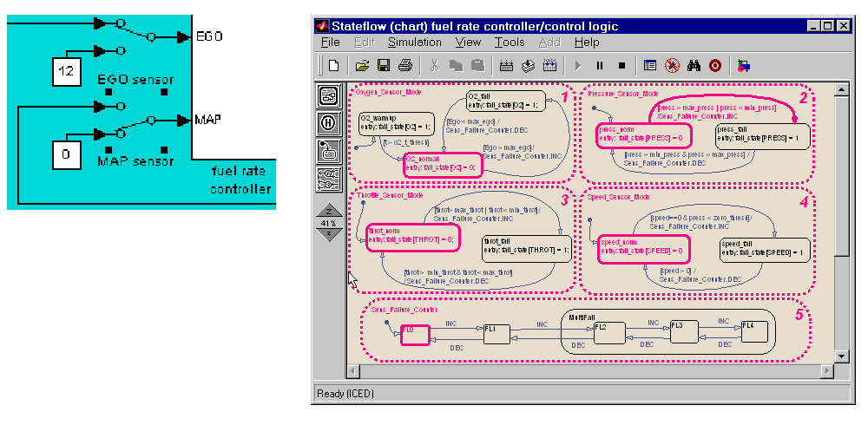
Task: Select the FL0 state box
Action: (x=415, y=335)
